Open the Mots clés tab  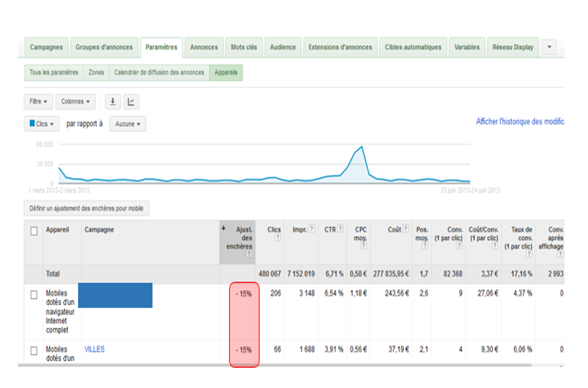tap(244, 47)
